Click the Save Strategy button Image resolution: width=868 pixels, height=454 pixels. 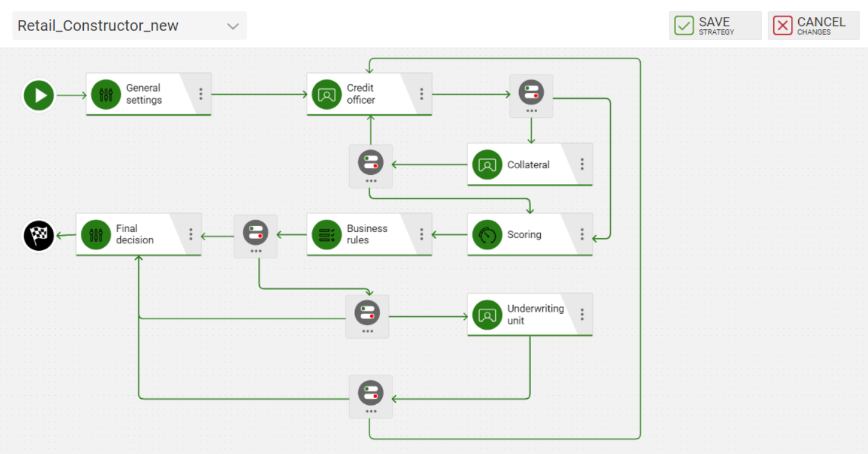(x=715, y=25)
